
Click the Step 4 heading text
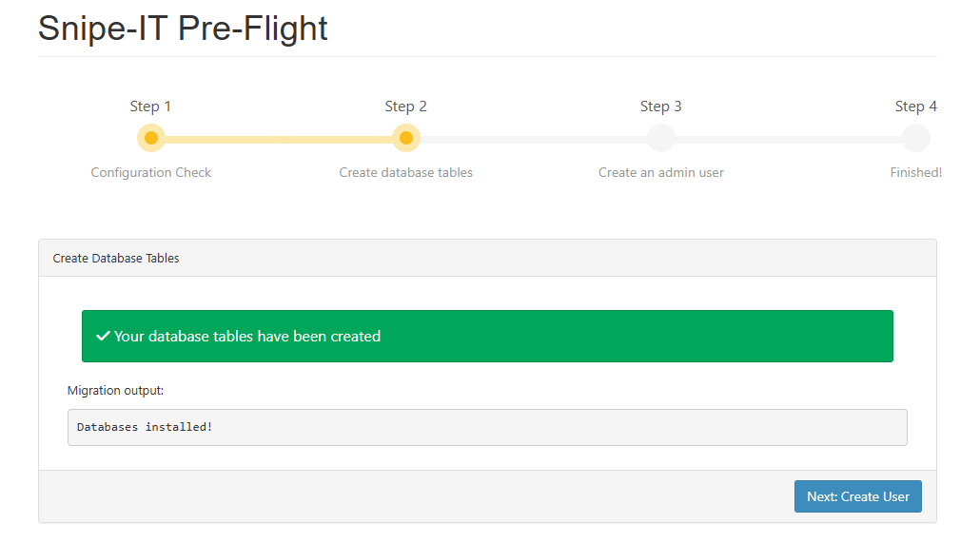coord(915,107)
